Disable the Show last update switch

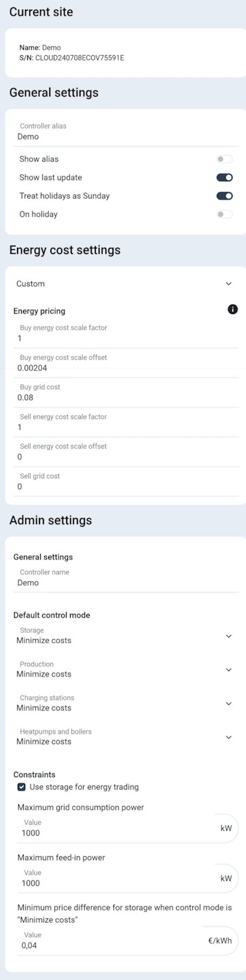pyautogui.click(x=224, y=178)
